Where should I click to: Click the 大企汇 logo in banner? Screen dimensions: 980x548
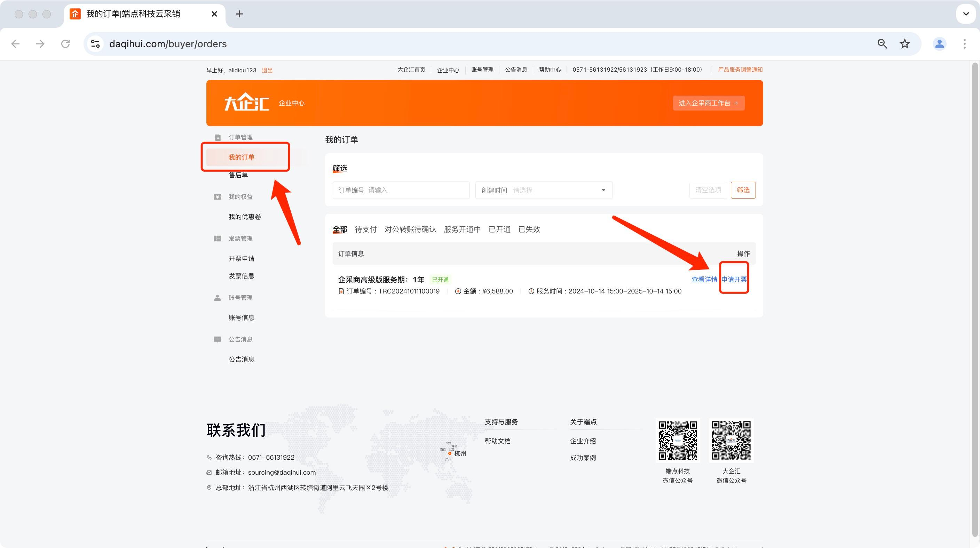pos(246,102)
